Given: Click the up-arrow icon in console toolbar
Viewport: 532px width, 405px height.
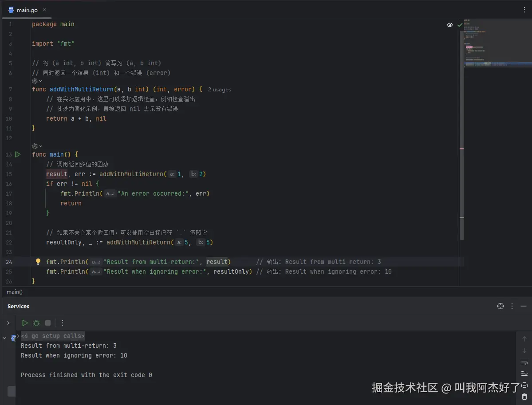Looking at the screenshot, I should click(524, 339).
